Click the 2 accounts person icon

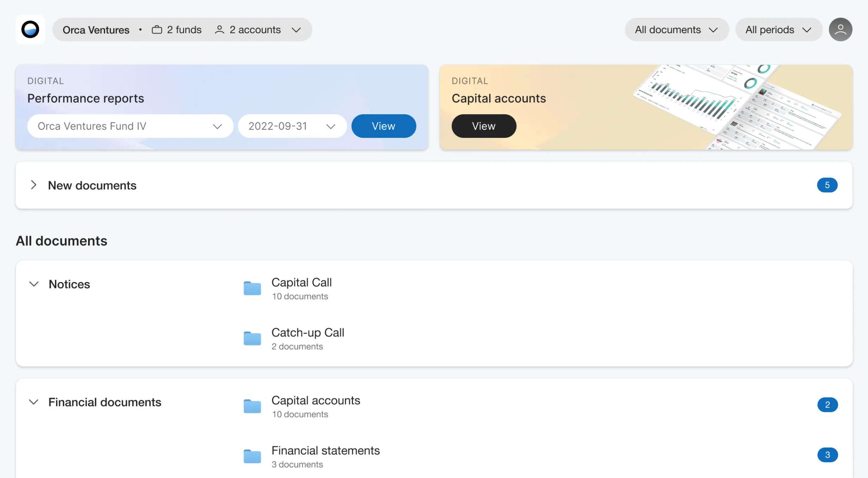click(x=219, y=30)
